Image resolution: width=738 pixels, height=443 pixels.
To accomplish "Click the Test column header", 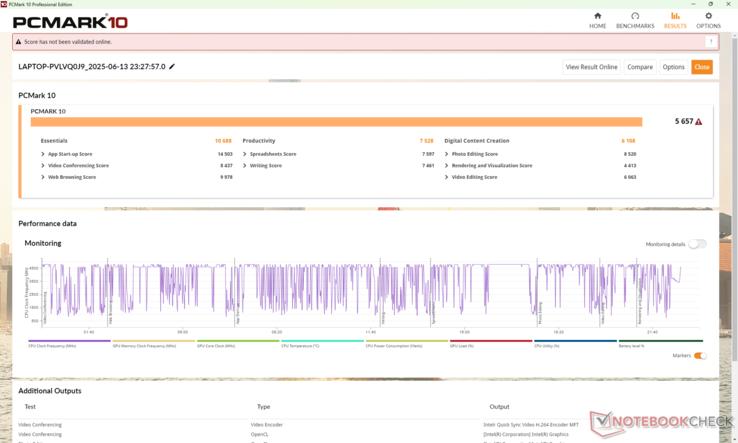I will click(x=30, y=406).
